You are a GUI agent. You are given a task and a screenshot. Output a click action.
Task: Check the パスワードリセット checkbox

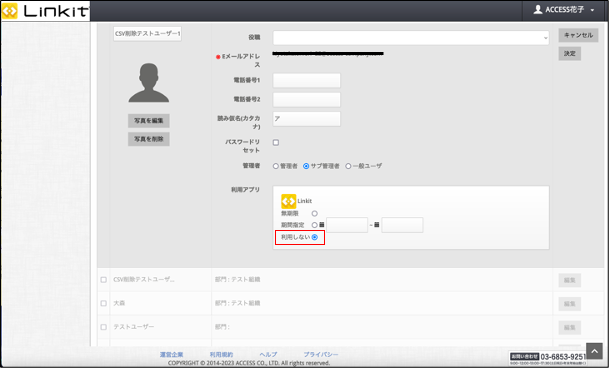[276, 143]
